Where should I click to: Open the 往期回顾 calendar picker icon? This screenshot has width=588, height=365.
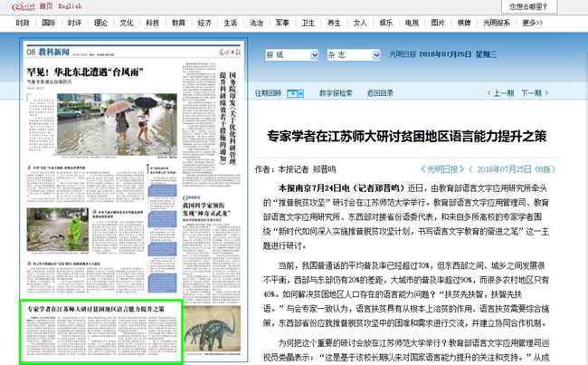point(295,93)
